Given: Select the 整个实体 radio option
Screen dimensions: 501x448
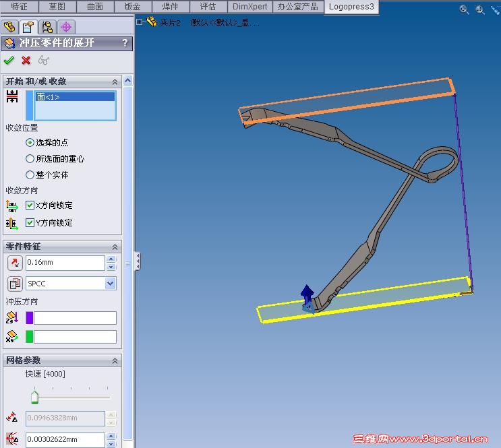Looking at the screenshot, I should [x=30, y=175].
